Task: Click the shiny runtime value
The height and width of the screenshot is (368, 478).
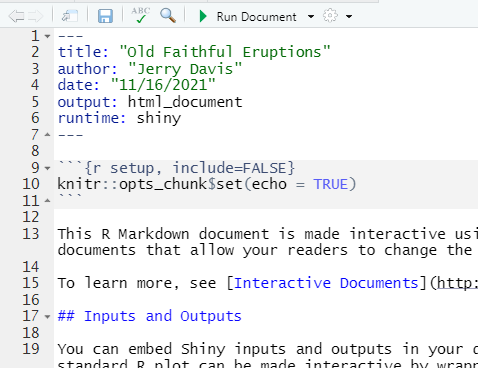Action: pyautogui.click(x=159, y=118)
